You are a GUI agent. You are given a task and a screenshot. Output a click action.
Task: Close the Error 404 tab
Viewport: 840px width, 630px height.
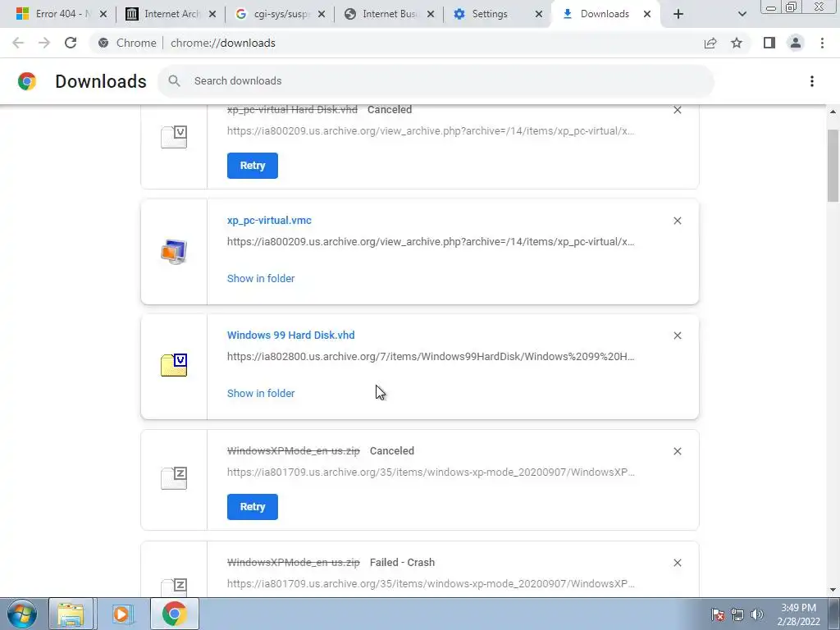coord(103,14)
